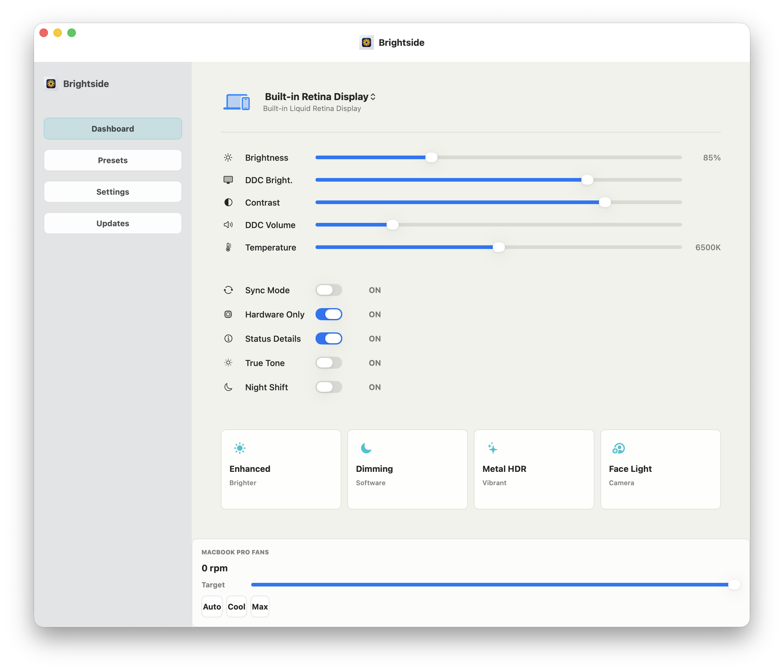Viewport: 784px width, 672px height.
Task: Choose the Cool fan preset
Action: click(x=236, y=606)
